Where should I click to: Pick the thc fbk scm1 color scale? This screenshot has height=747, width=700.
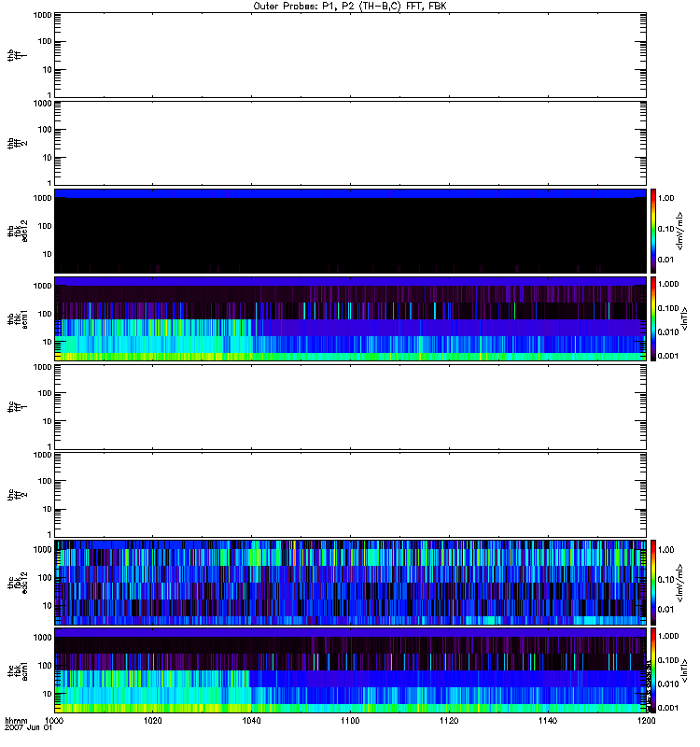pos(655,669)
